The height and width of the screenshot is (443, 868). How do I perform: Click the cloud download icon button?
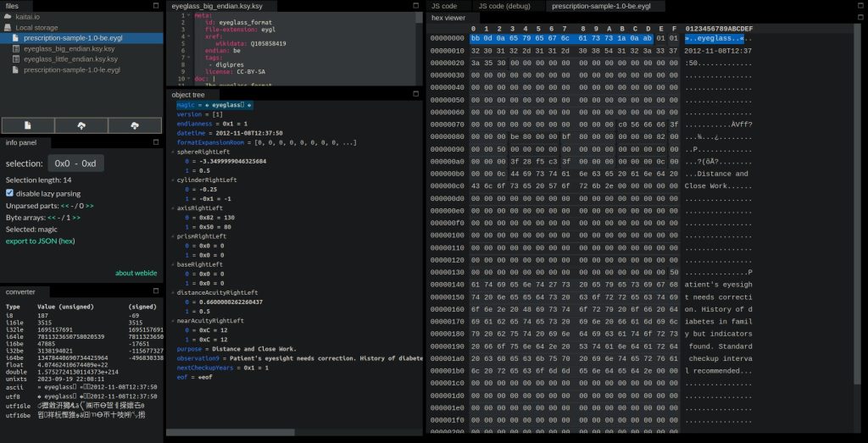135,125
